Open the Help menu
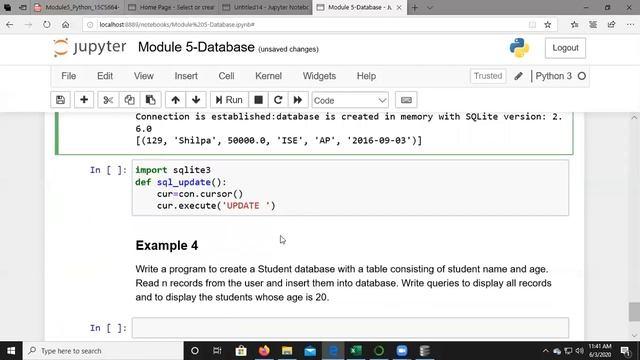 (x=366, y=76)
